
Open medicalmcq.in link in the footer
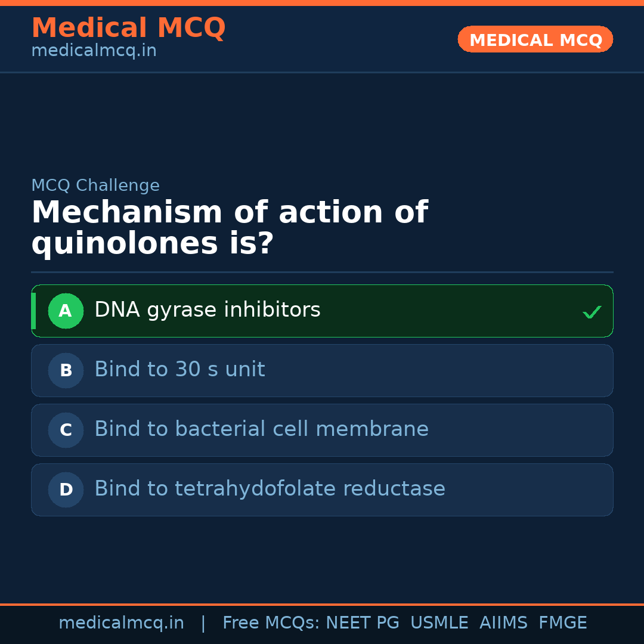click(x=121, y=623)
